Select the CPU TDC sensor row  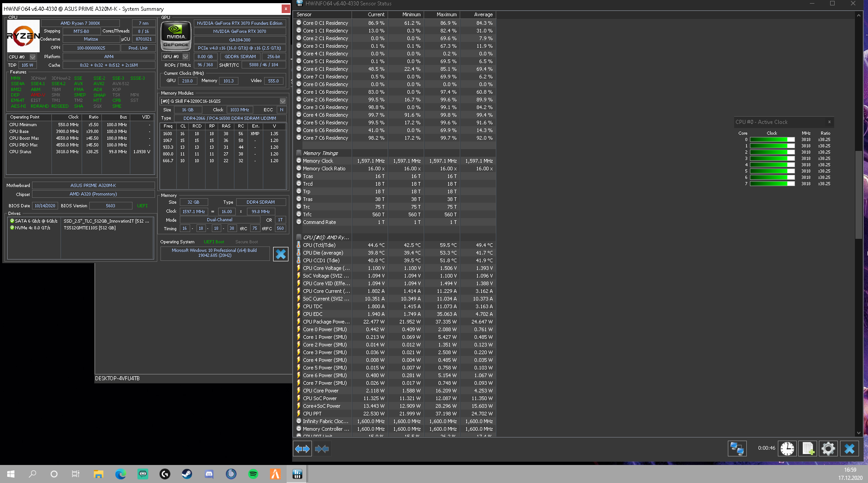395,306
